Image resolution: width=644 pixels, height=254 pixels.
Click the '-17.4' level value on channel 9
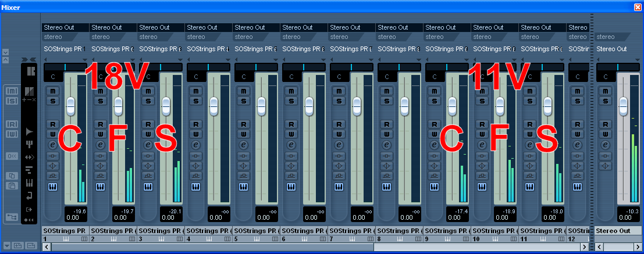[x=462, y=212]
